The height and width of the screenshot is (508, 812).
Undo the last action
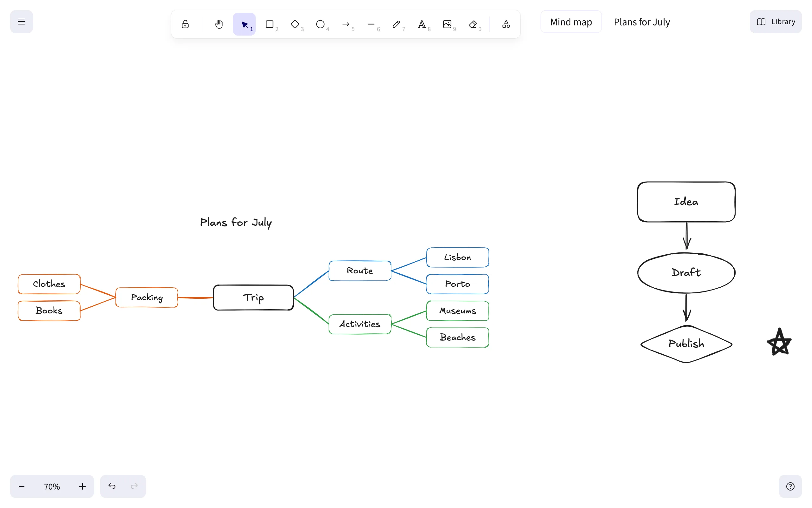click(112, 486)
